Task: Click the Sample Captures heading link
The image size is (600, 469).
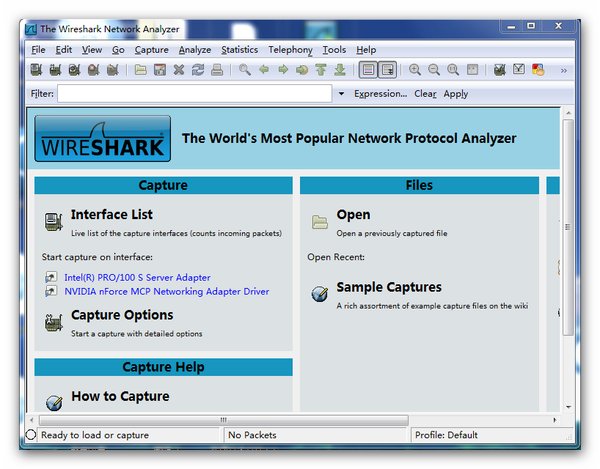Action: [x=389, y=287]
